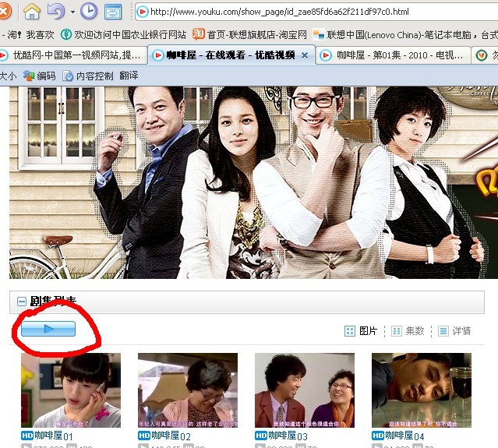Click the red stop icon in toolbar
498x448 pixels.
(x=5, y=12)
